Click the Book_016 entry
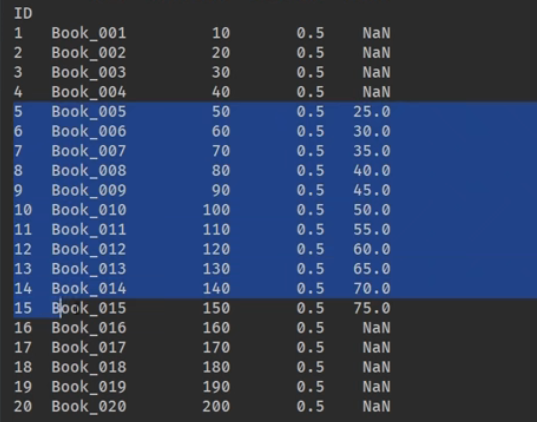 (x=89, y=328)
